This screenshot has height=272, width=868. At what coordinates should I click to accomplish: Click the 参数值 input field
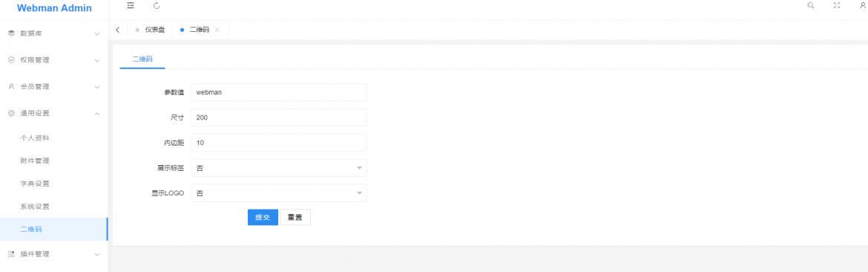pos(279,92)
